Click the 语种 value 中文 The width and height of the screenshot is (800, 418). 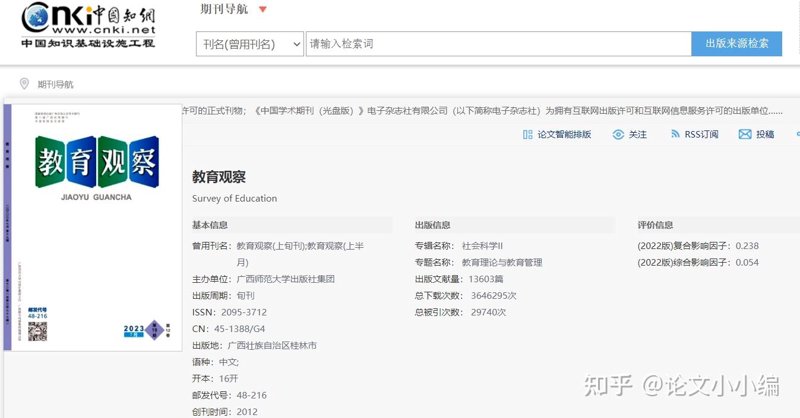pyautogui.click(x=229, y=362)
